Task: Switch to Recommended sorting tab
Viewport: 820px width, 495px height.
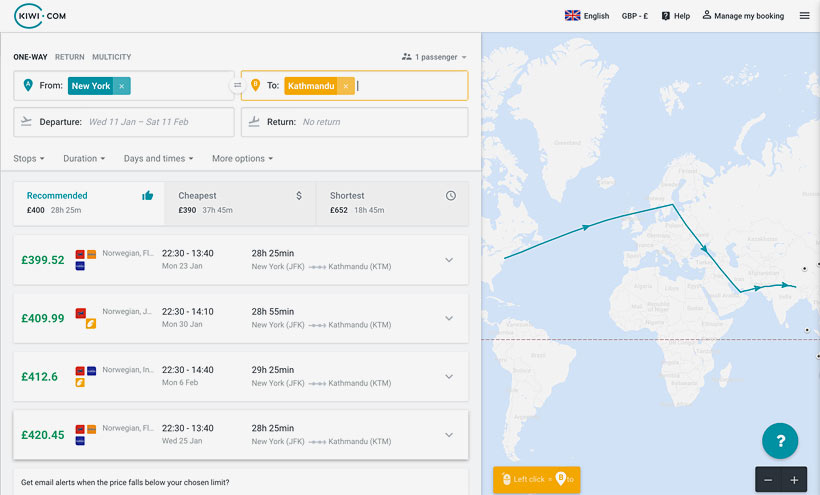Action: tap(89, 203)
